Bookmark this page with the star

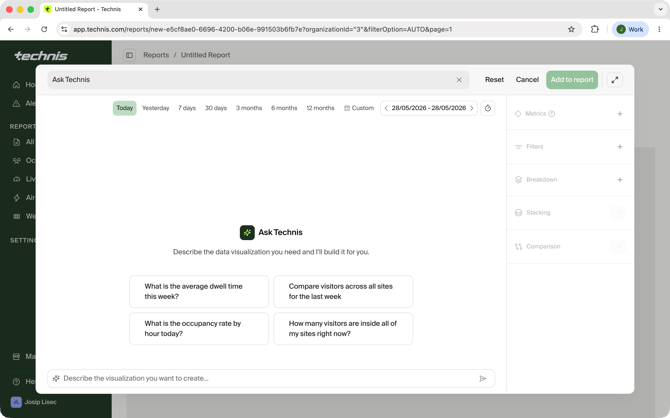(x=571, y=29)
